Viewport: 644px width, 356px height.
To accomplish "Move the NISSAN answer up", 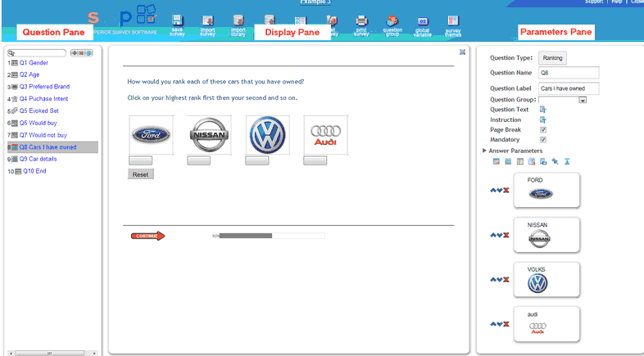I will coord(493,235).
